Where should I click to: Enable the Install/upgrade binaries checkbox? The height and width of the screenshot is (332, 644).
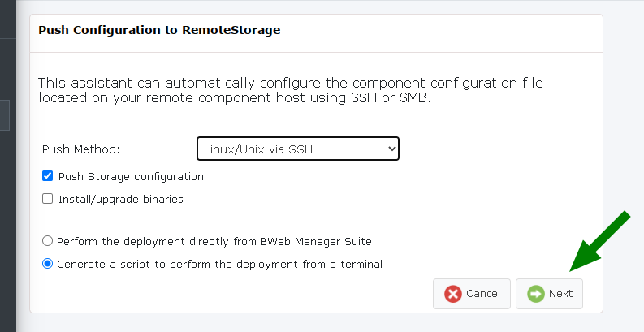[48, 199]
